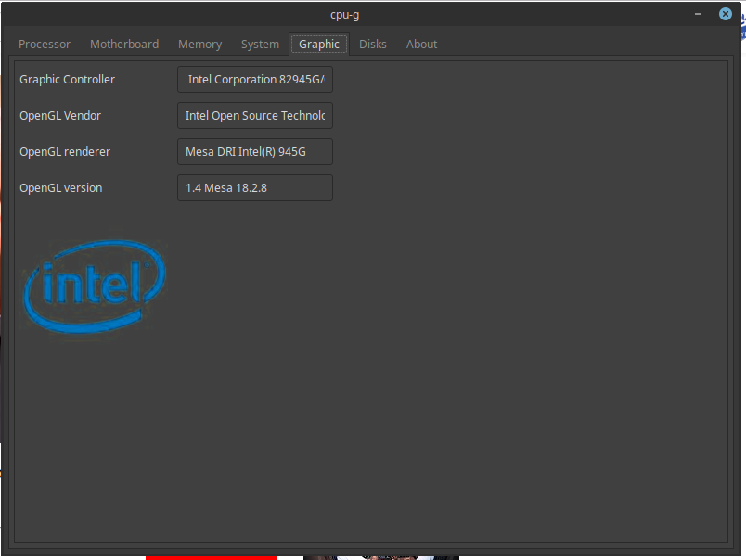Viewport: 746px width, 560px height.
Task: Click the Graphic Controller label
Action: [x=67, y=80]
